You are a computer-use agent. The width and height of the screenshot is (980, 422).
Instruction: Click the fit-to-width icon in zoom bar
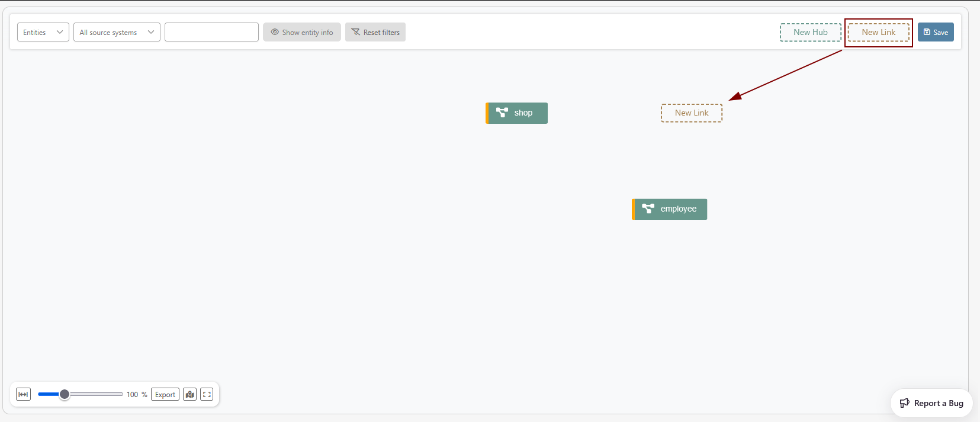(23, 394)
